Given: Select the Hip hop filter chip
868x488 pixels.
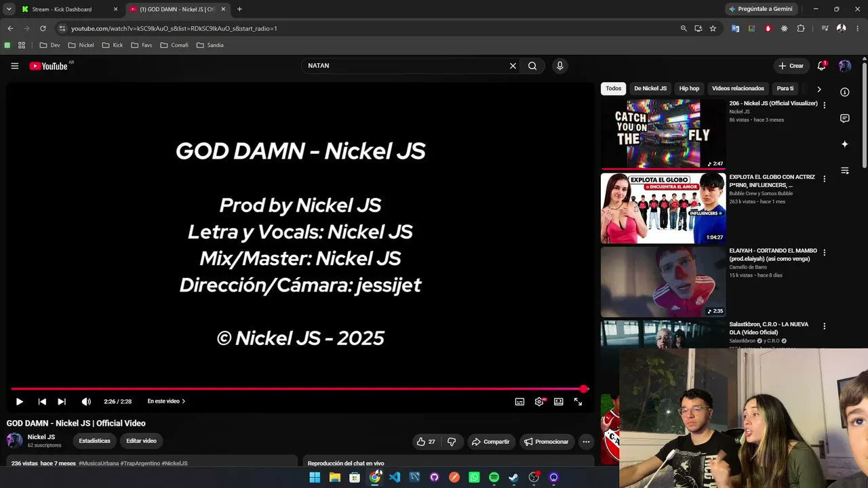Looking at the screenshot, I should pyautogui.click(x=689, y=88).
